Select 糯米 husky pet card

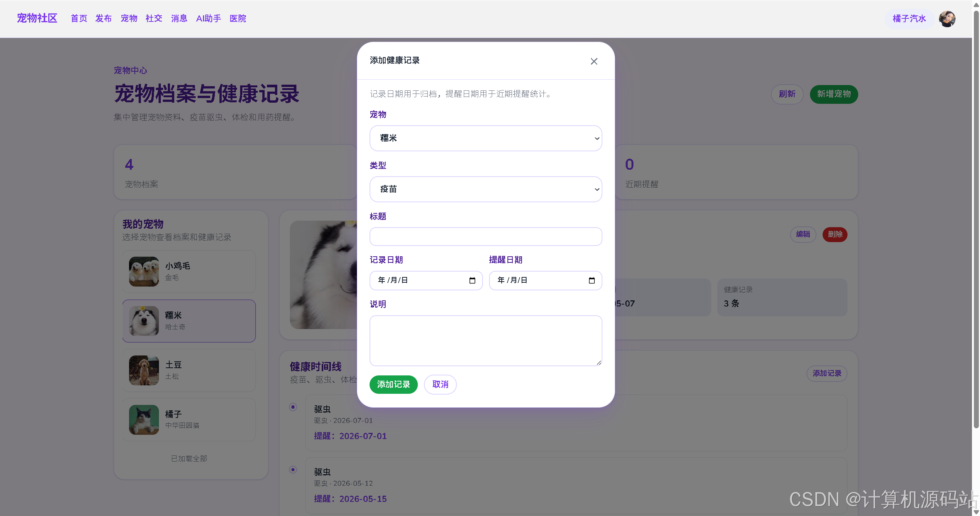pos(189,321)
